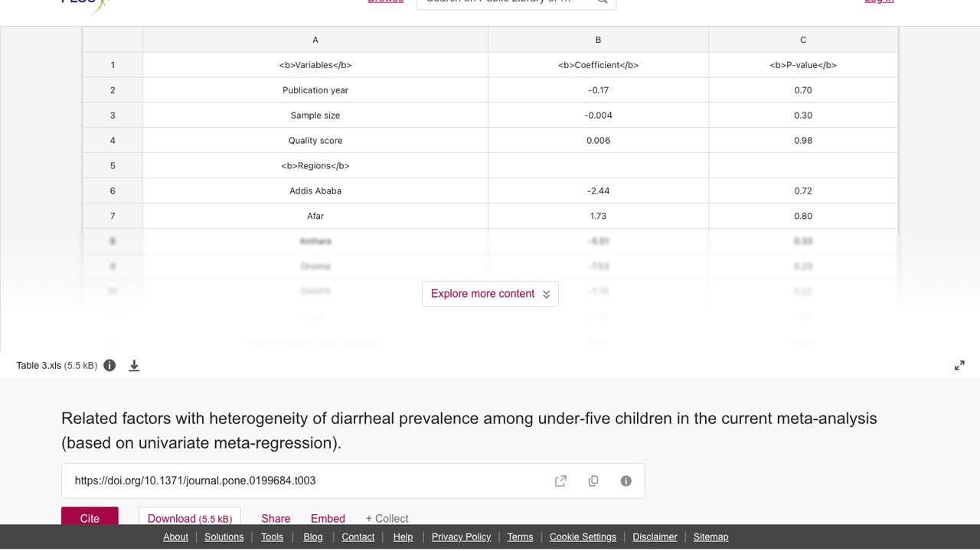The width and height of the screenshot is (980, 551).
Task: Open the Terms footer link
Action: coord(520,537)
